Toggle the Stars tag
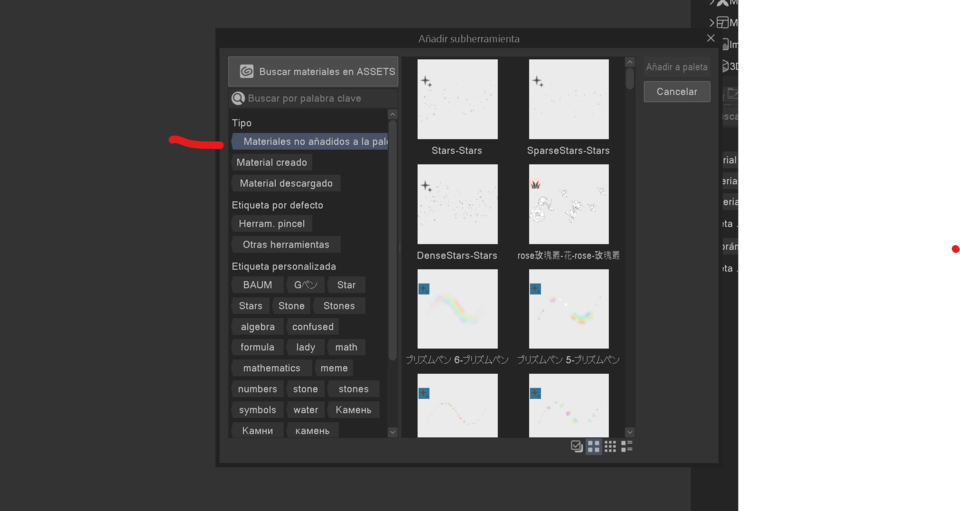The width and height of the screenshot is (960, 511). [250, 305]
